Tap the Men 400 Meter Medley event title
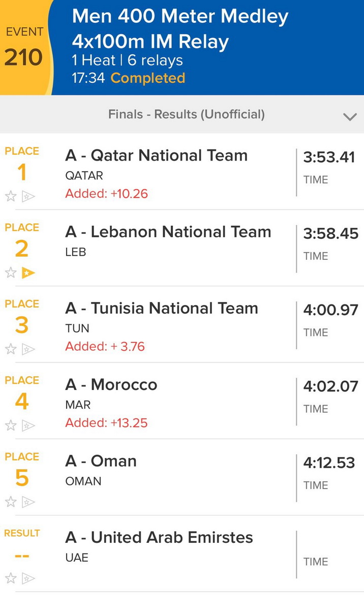 [180, 17]
